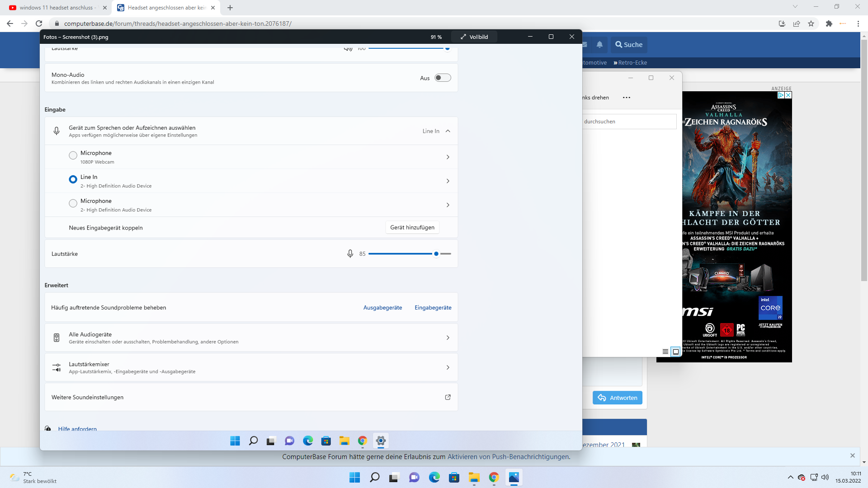Click the forum notification bell icon

pos(599,45)
